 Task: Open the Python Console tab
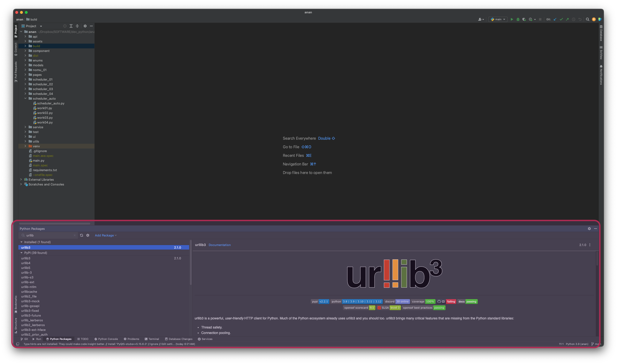point(106,339)
